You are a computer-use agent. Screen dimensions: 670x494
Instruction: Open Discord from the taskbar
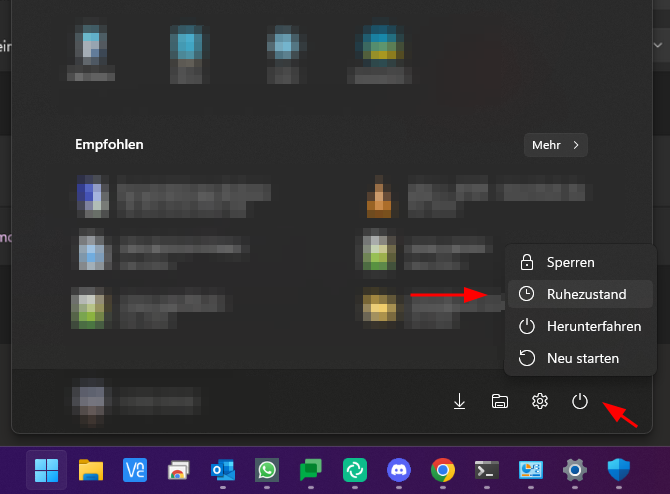click(399, 470)
